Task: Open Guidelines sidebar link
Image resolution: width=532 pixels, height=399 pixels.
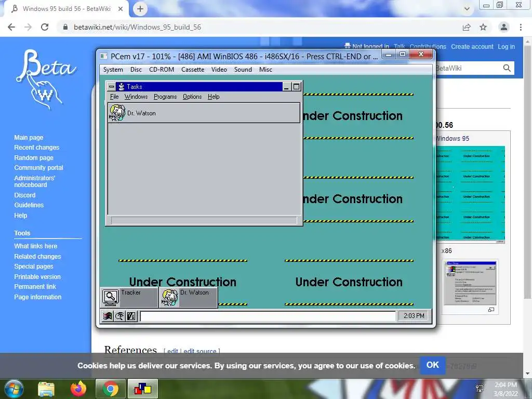Action: pyautogui.click(x=29, y=205)
